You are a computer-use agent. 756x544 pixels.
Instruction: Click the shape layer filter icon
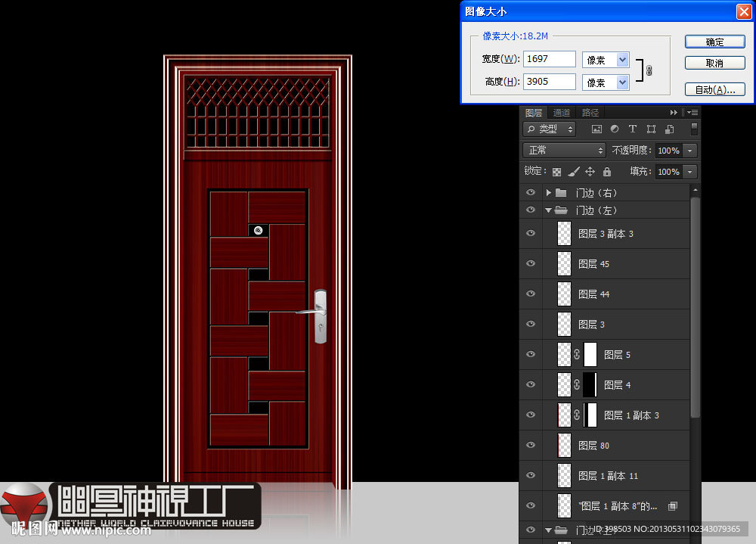click(x=651, y=129)
